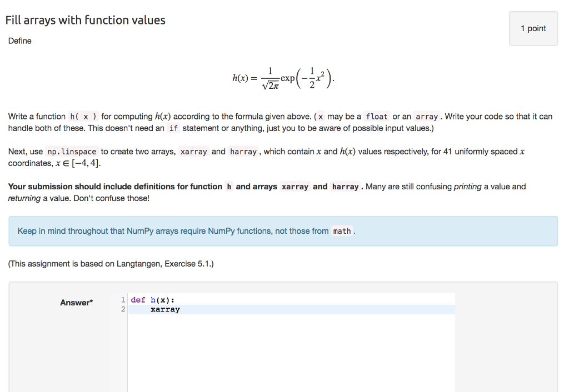Click line number 2 in the gutter
Viewport: 569px width, 392px height.
point(122,309)
